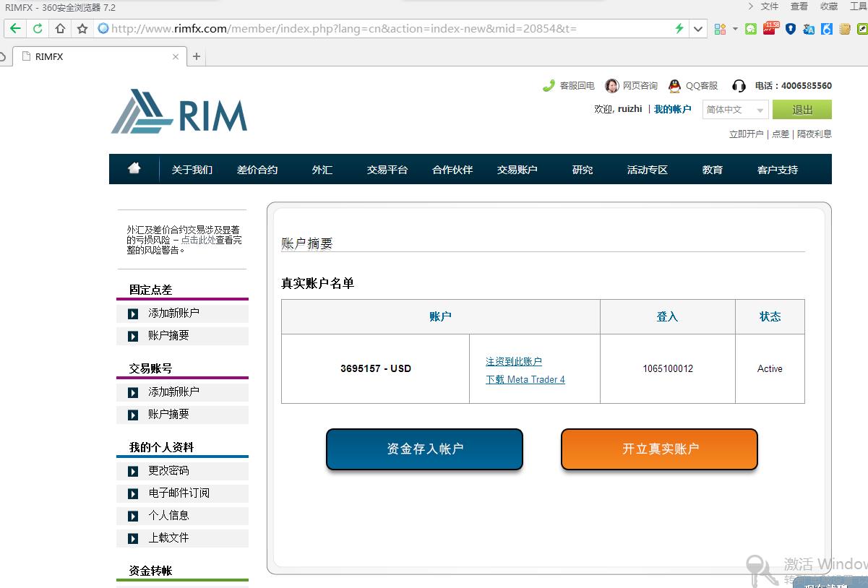Open the extensions grid icon
The height and width of the screenshot is (588, 868).
(x=720, y=29)
